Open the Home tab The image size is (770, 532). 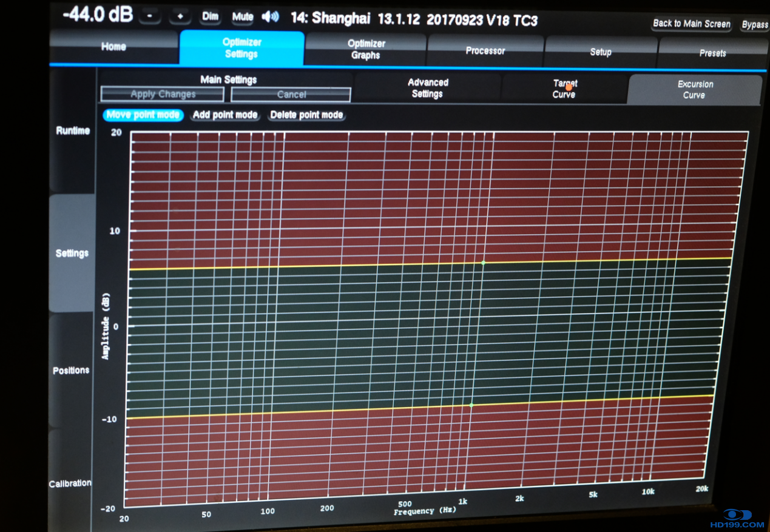point(113,47)
